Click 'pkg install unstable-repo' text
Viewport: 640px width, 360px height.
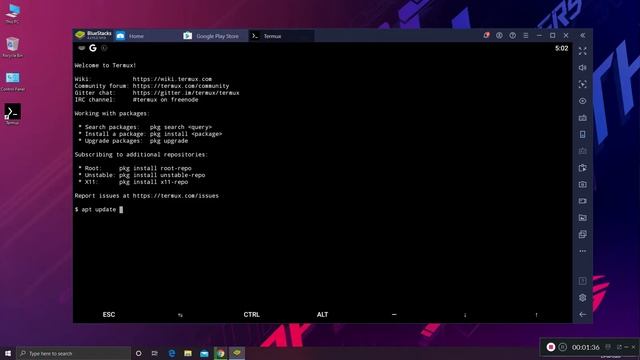162,175
